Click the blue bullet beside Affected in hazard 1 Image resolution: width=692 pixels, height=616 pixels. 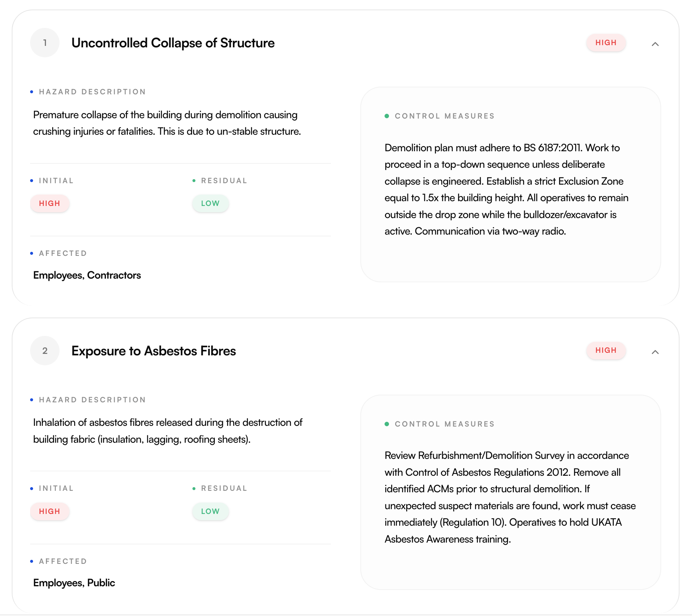(32, 253)
